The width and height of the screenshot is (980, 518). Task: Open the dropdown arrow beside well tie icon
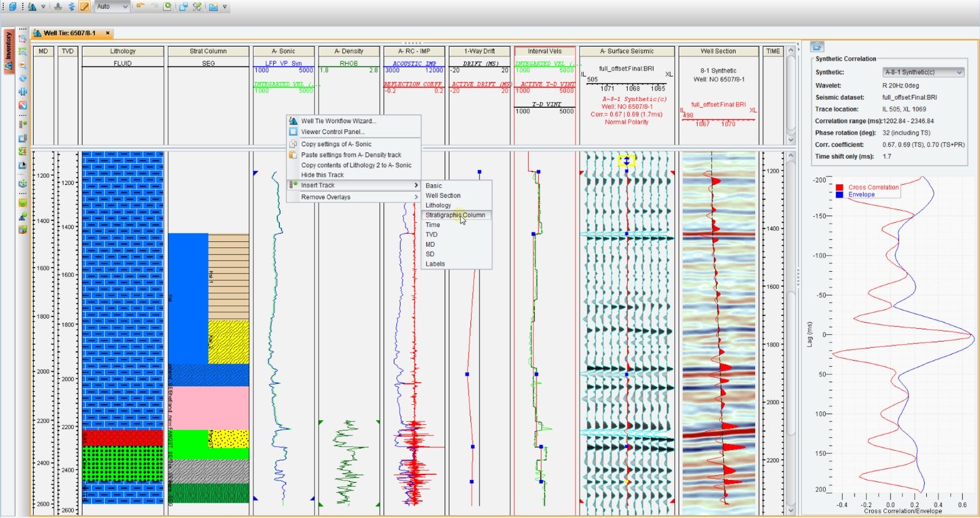tap(43, 7)
